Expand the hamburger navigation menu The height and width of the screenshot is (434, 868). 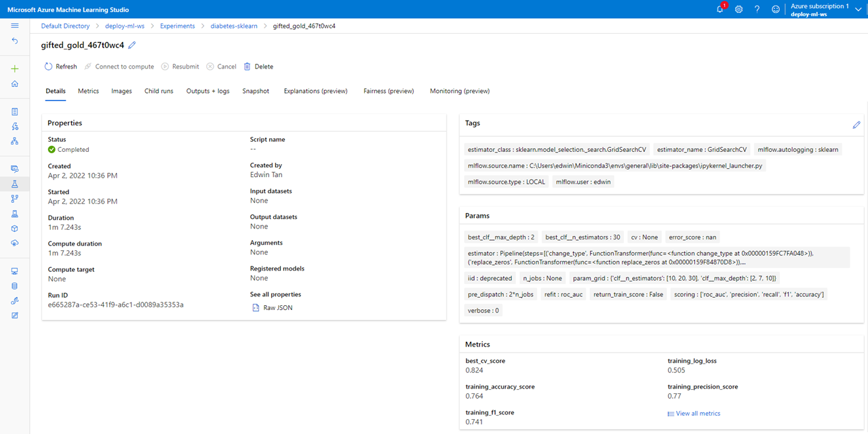click(x=15, y=26)
